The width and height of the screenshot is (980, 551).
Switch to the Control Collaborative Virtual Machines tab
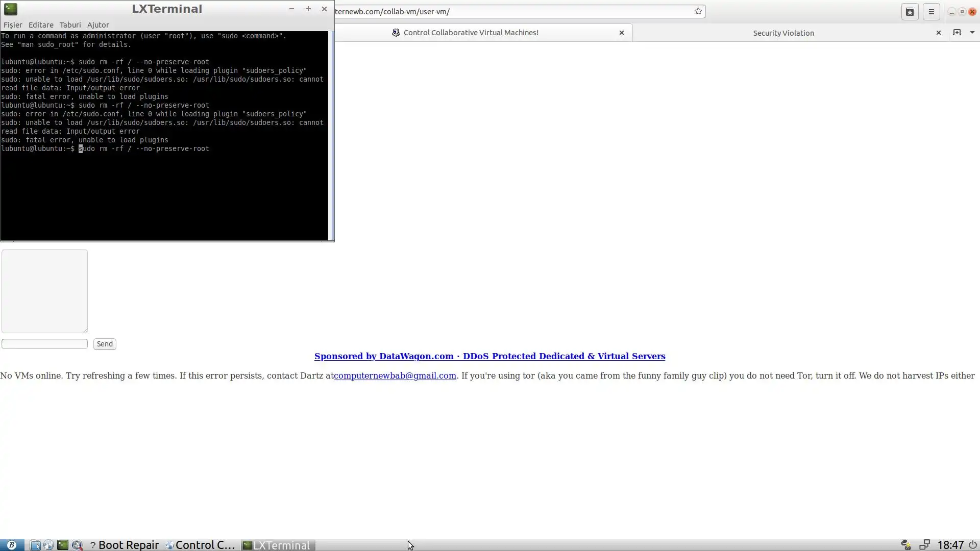[470, 33]
